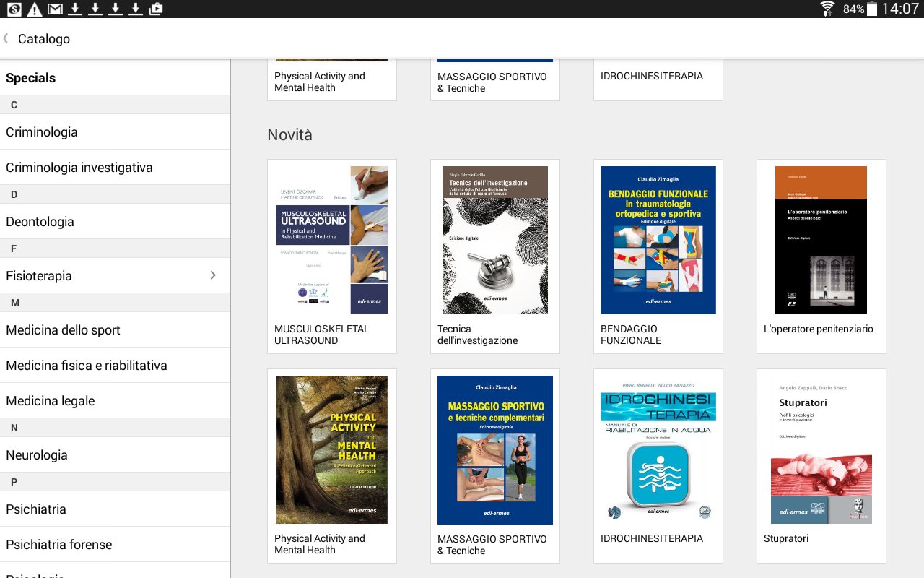Select the Fisioterapia category row
924x578 pixels.
pyautogui.click(x=115, y=275)
